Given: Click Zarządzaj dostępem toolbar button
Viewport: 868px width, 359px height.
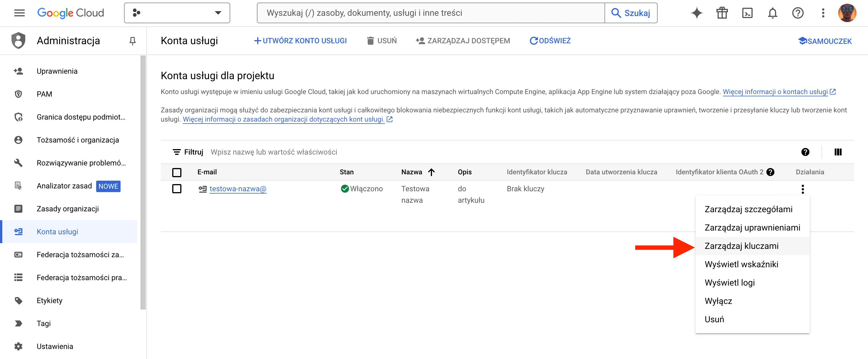Looking at the screenshot, I should click(463, 41).
